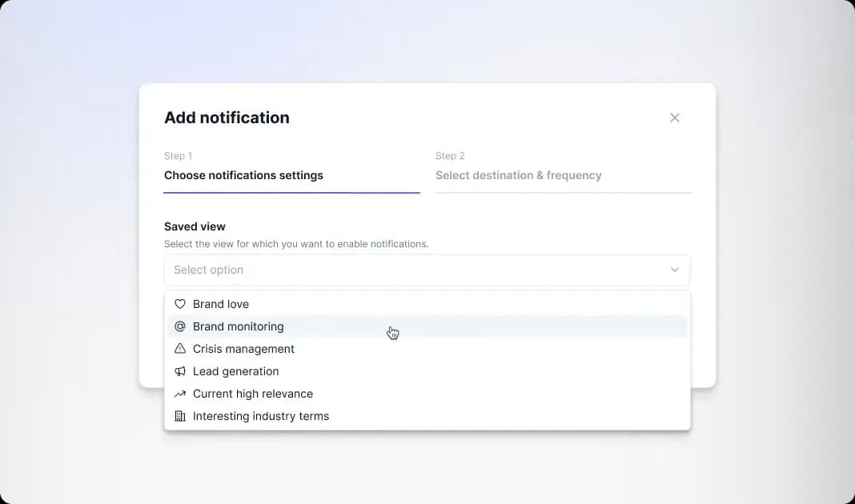Click the megaphone icon beside Lead generation
This screenshot has height=504, width=855.
point(179,371)
